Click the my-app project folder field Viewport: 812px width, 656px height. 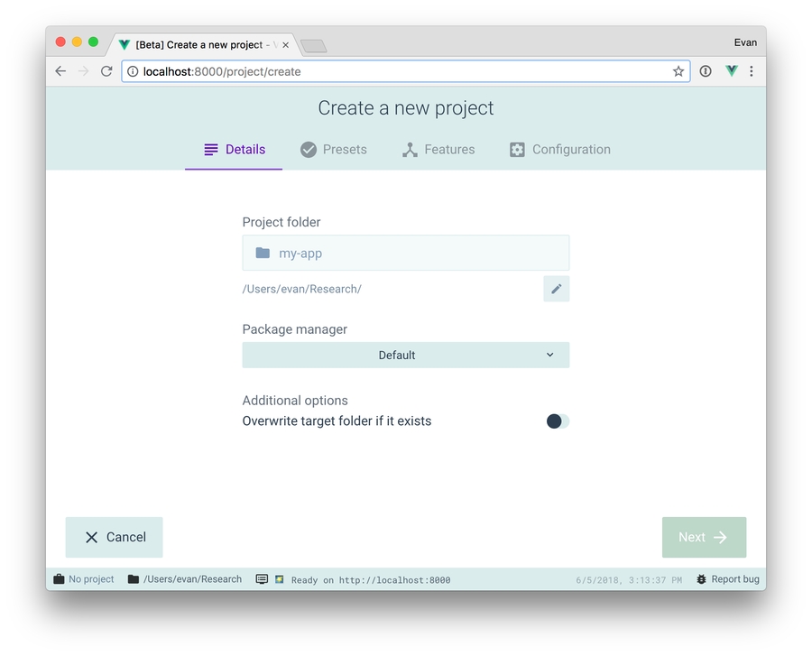406,254
